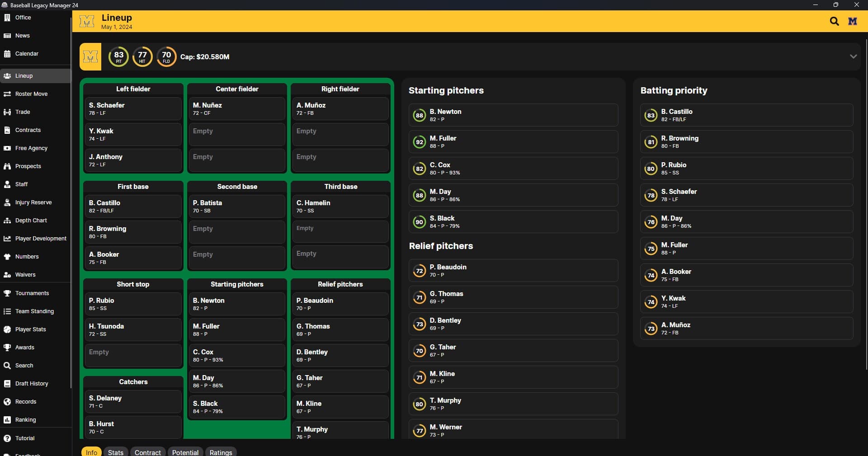Open the sidebar Search magnifier icon

tap(7, 366)
